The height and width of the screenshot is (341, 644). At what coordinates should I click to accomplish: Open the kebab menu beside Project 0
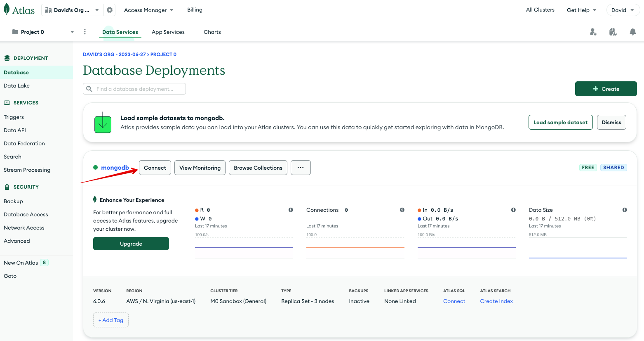(x=85, y=31)
